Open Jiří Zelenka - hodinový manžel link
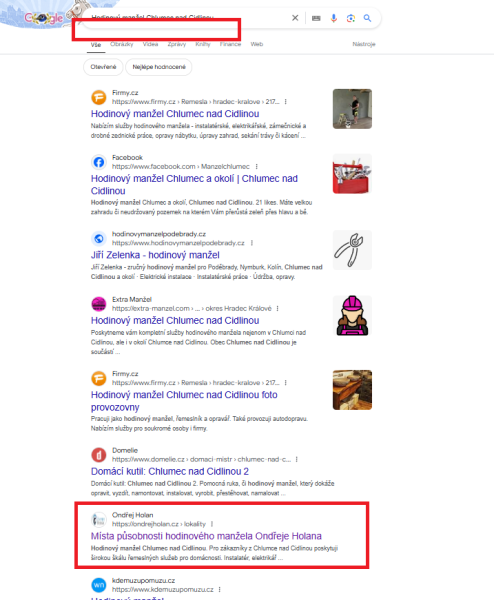The width and height of the screenshot is (494, 600). coord(155,255)
